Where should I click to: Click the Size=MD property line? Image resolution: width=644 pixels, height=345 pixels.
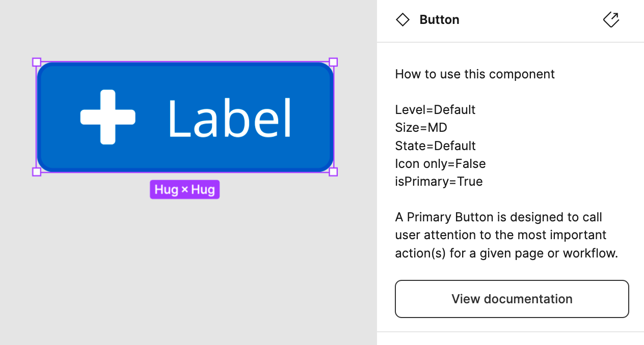(x=421, y=127)
